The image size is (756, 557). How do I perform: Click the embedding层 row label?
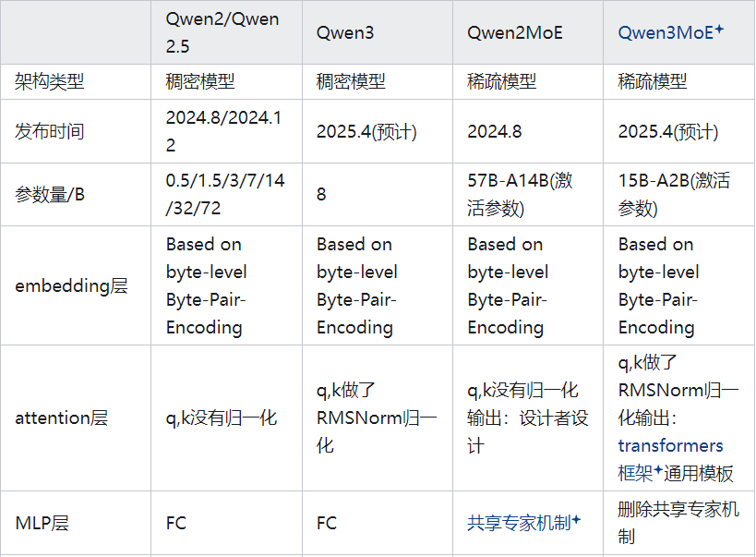[71, 285]
